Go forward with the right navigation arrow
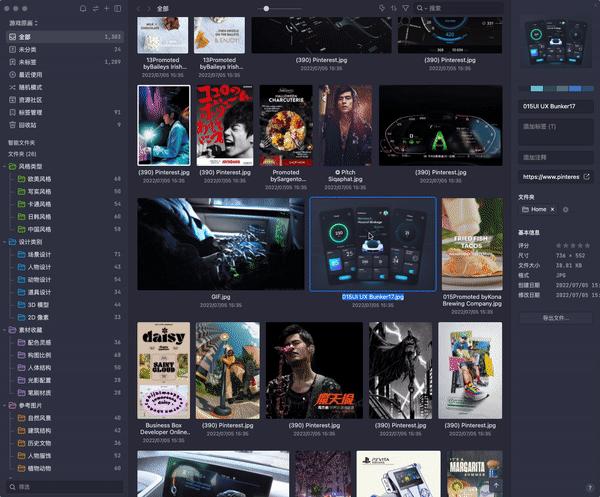Screen dimensions: 600x497 click(149, 8)
